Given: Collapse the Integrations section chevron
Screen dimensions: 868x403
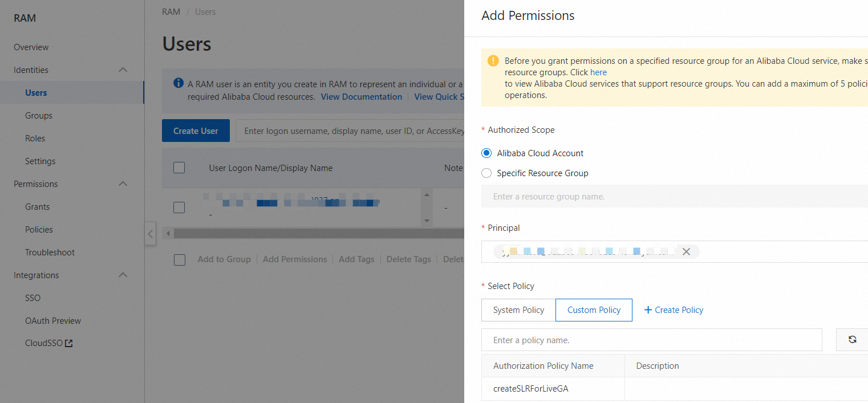Looking at the screenshot, I should coord(123,275).
